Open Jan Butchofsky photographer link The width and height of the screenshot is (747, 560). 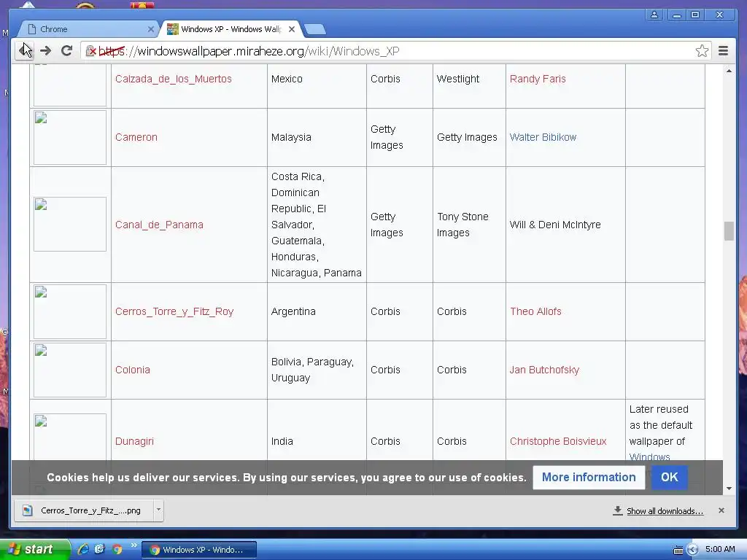[x=544, y=370]
